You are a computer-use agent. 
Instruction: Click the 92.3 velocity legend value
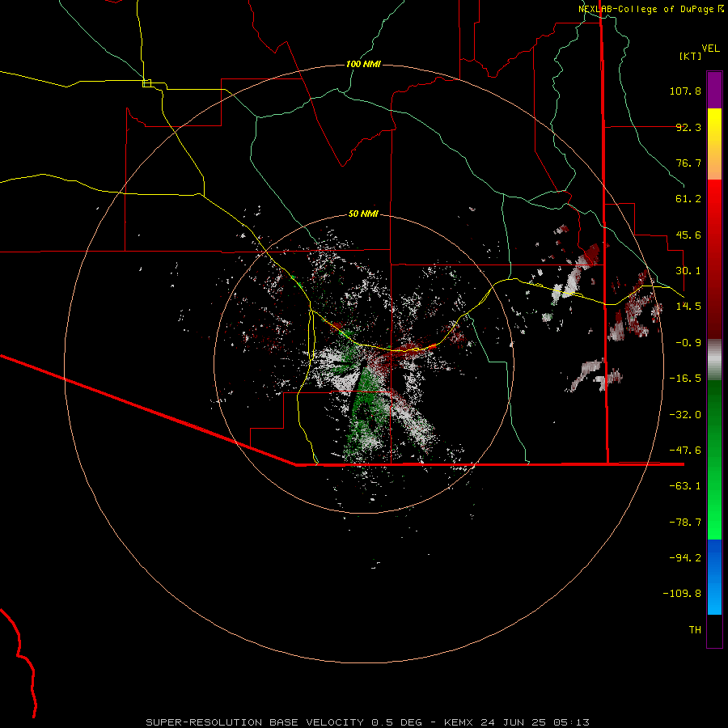688,127
